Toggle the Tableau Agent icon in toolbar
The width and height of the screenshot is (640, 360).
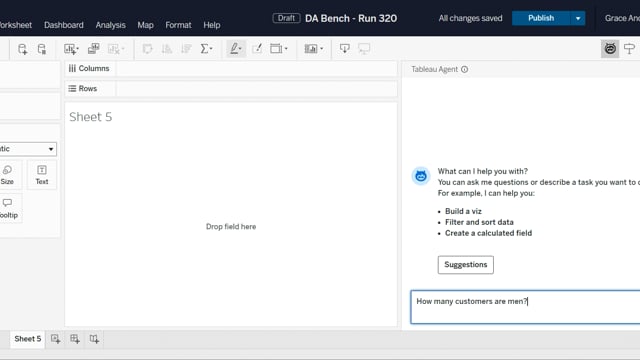(610, 49)
